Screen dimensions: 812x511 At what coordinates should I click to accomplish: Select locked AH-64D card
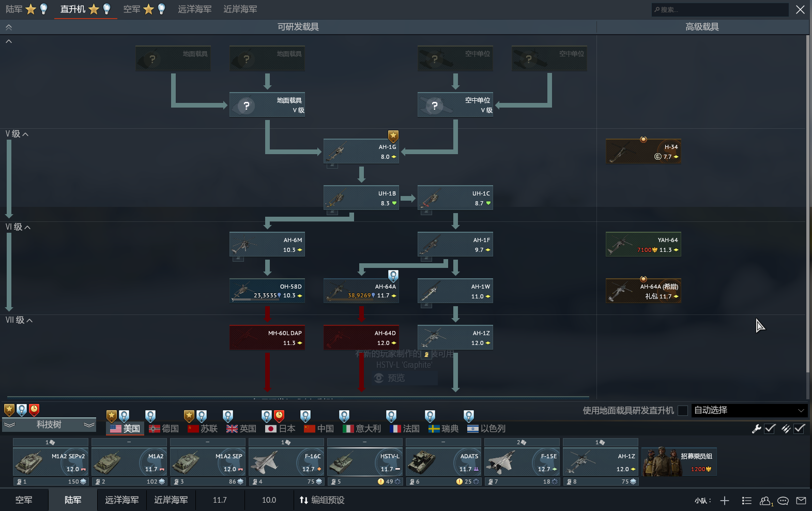click(361, 337)
